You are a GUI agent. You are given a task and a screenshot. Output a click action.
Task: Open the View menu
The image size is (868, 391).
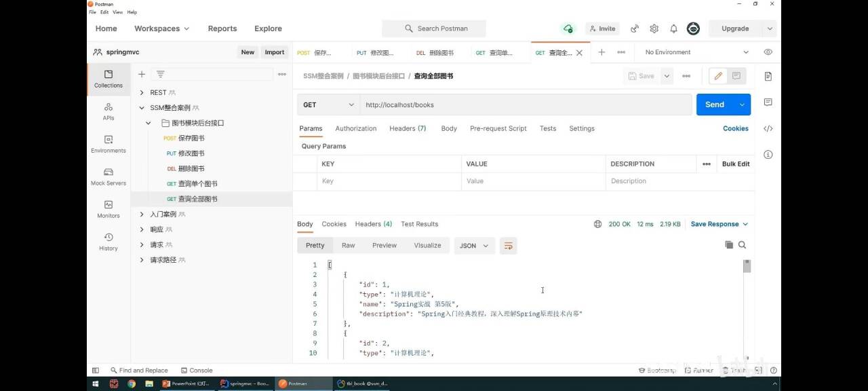pyautogui.click(x=118, y=12)
